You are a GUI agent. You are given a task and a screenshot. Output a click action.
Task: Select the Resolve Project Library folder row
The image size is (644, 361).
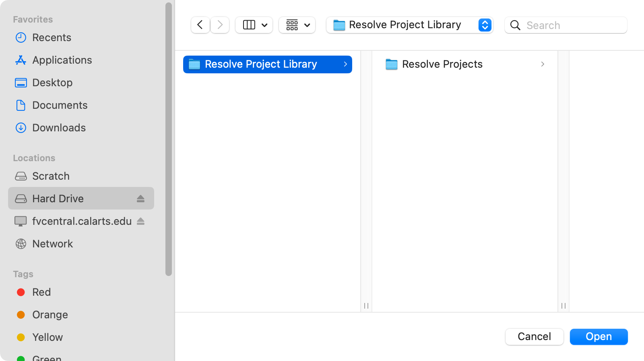(x=268, y=64)
